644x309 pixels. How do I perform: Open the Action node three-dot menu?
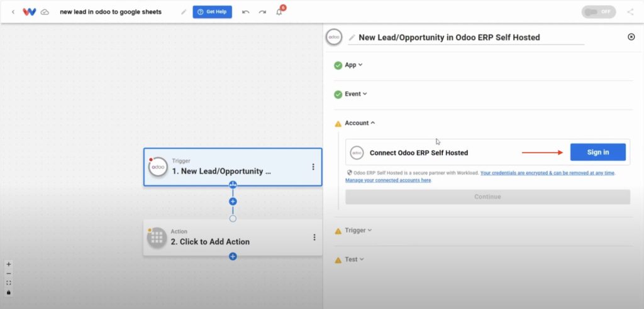(314, 237)
